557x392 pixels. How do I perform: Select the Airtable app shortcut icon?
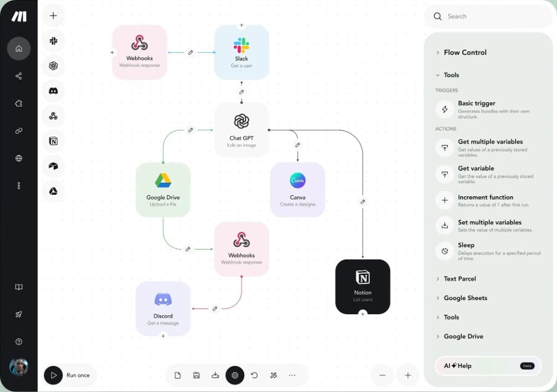53,166
